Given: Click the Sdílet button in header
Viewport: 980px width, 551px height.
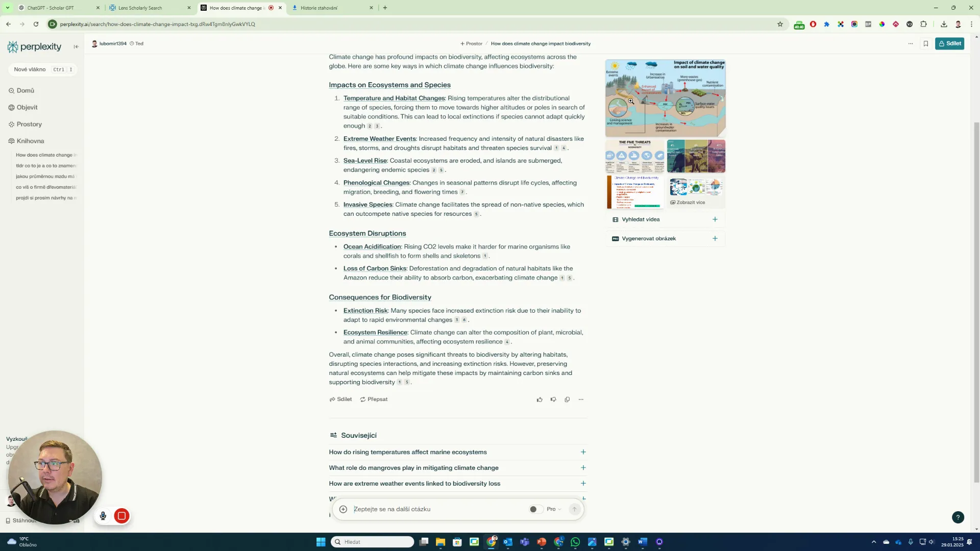Looking at the screenshot, I should 949,43.
